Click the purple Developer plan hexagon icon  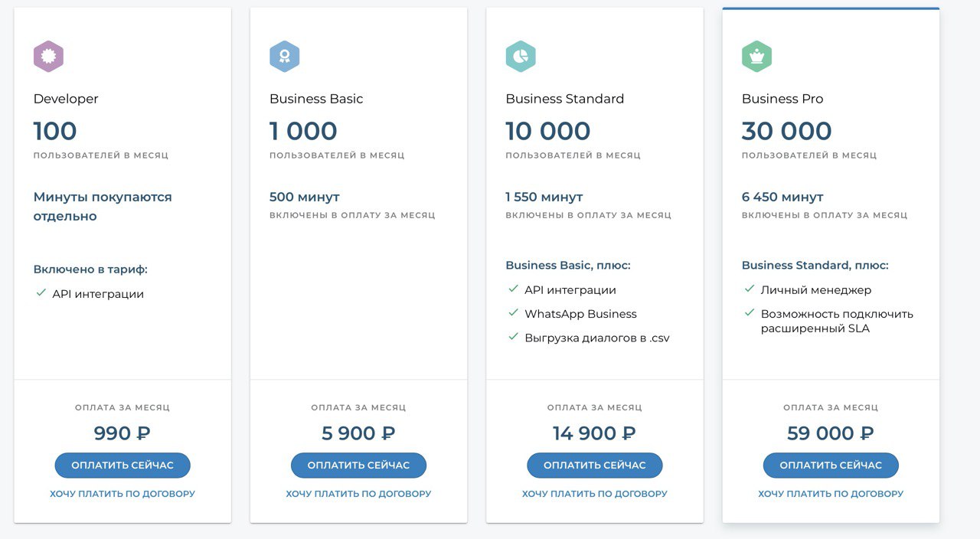(48, 57)
